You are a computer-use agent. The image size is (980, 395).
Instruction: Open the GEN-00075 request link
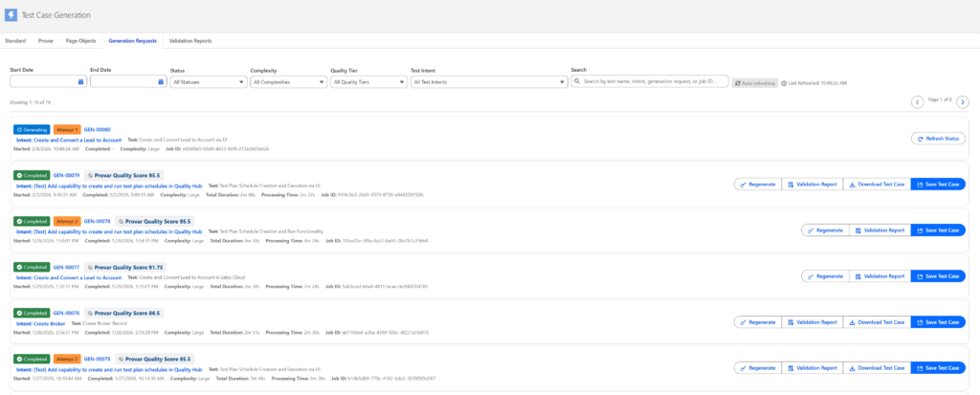[97, 359]
